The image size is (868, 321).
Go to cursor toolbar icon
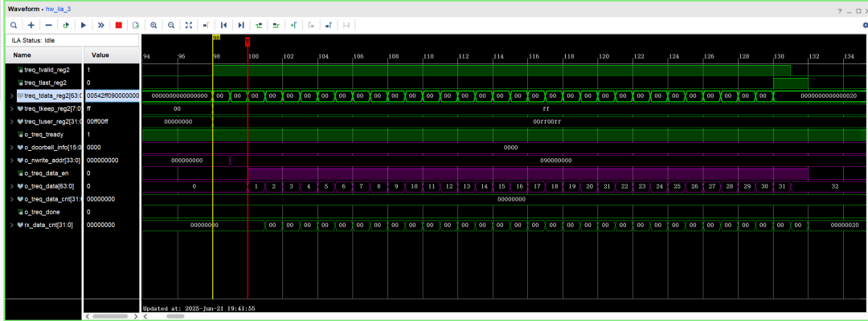click(206, 25)
